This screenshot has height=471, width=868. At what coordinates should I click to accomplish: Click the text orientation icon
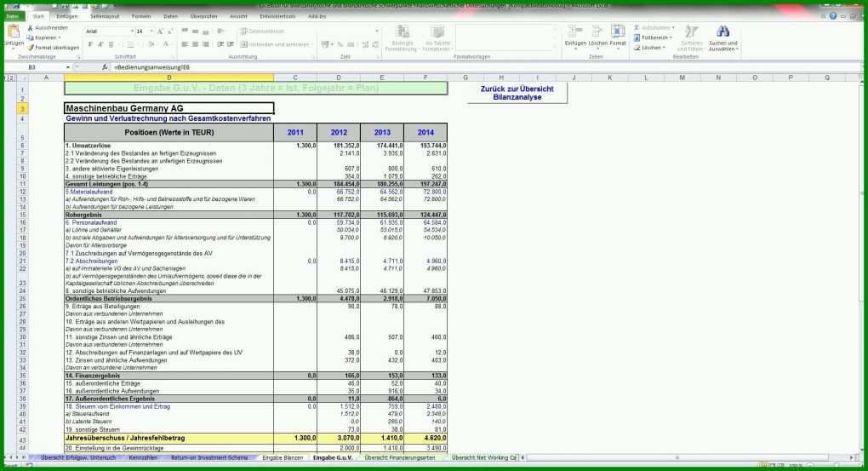(x=220, y=31)
